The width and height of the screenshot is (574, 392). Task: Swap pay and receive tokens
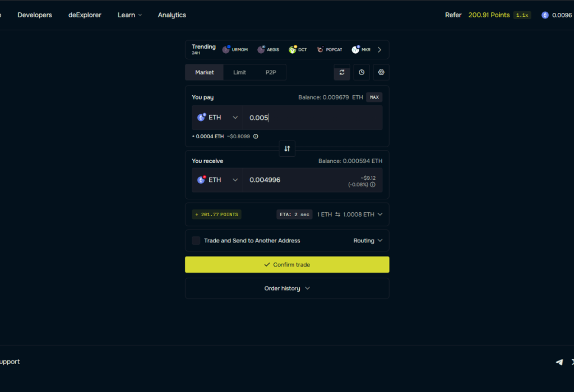click(x=287, y=148)
